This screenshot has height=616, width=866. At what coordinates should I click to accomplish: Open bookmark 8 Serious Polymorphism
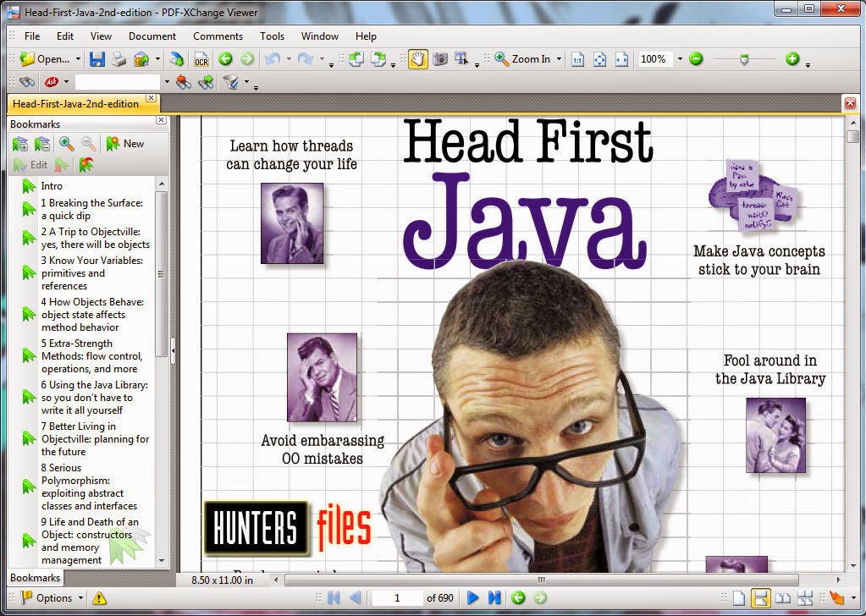89,487
